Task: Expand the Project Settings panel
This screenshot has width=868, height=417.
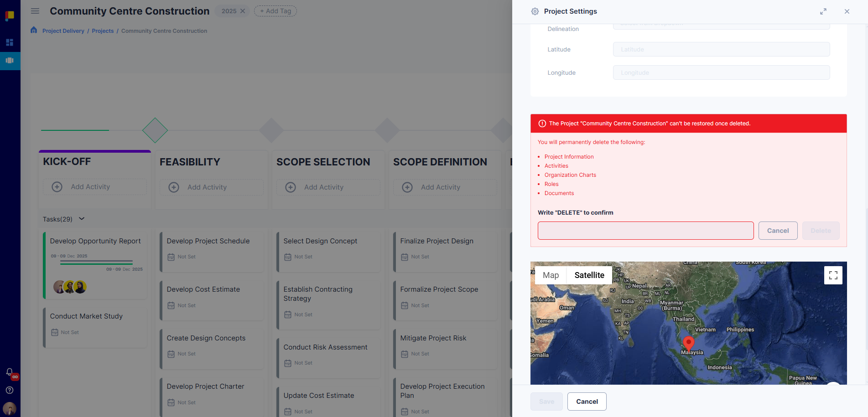Action: [x=823, y=11]
